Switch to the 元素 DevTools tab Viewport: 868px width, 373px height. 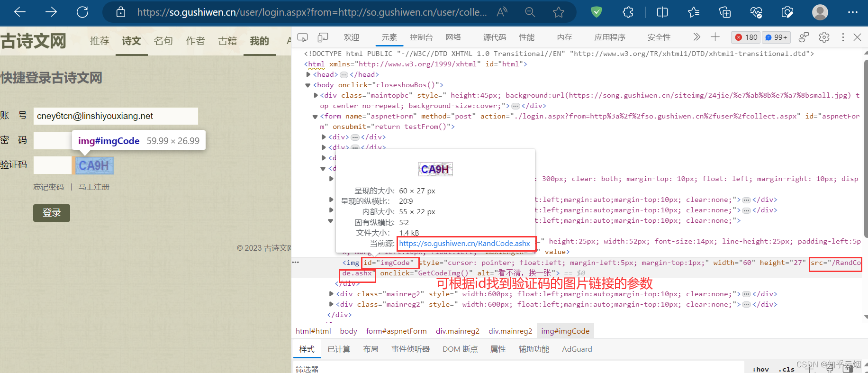point(389,37)
